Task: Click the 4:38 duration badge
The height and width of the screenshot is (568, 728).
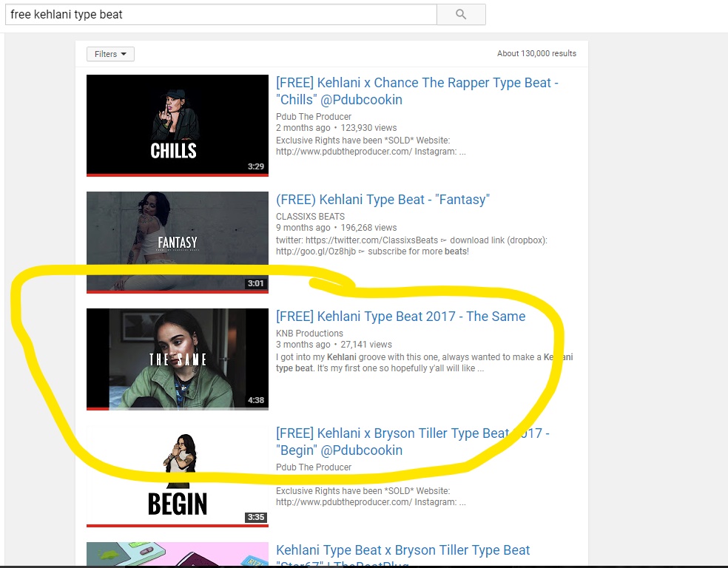Action: pos(256,400)
